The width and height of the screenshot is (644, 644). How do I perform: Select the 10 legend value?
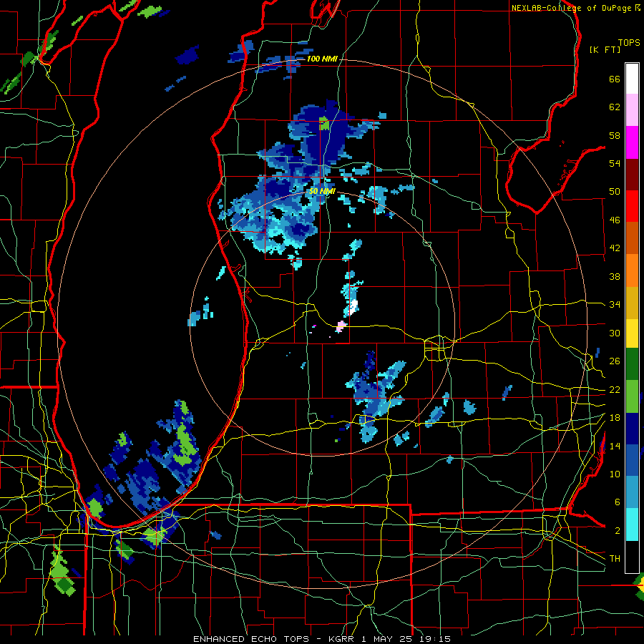click(615, 474)
